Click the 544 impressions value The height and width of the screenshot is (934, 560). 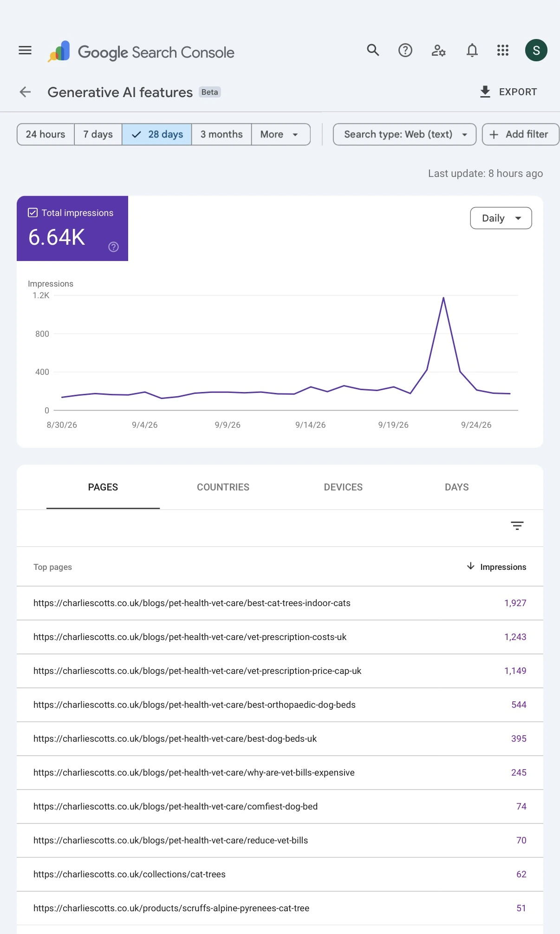click(519, 705)
